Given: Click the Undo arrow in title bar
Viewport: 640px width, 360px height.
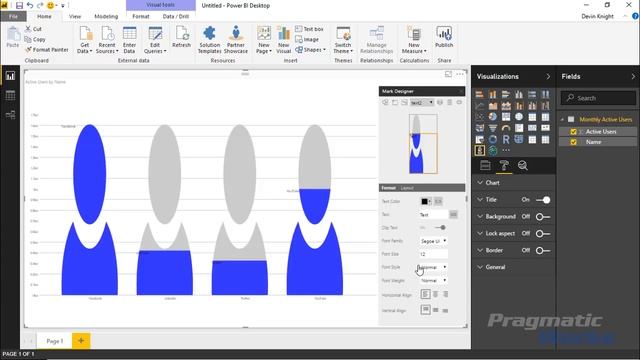Looking at the screenshot, I should tap(29, 5).
